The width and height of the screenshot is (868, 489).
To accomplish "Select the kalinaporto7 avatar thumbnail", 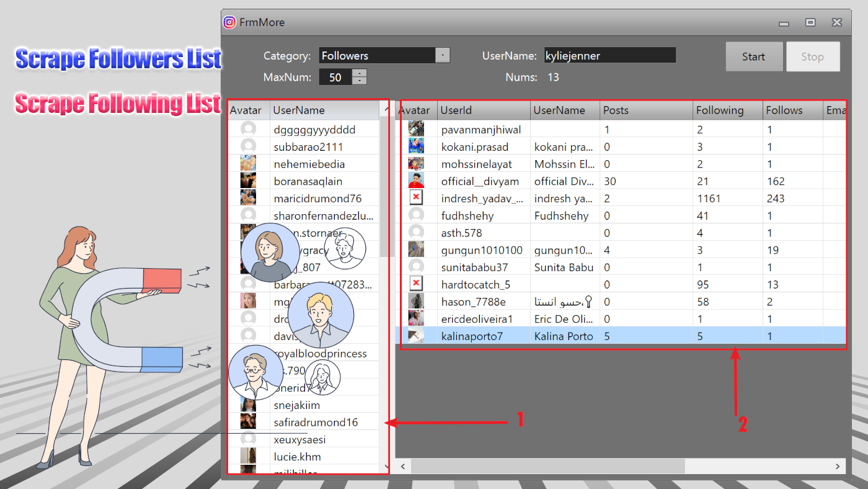I will tap(416, 336).
